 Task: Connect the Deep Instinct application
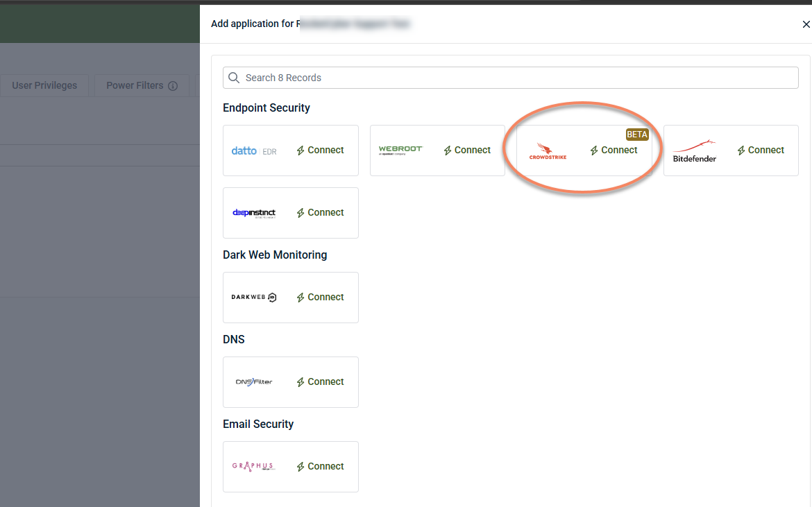(x=320, y=213)
